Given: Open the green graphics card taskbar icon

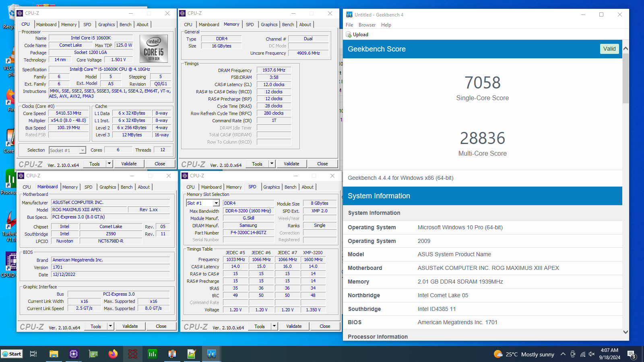Looking at the screenshot, I should (x=93, y=354).
